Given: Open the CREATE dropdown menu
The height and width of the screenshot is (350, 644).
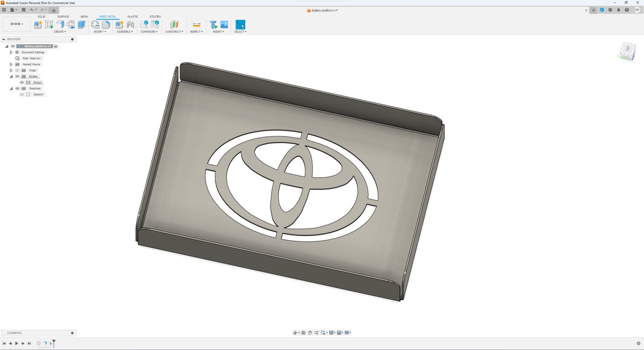Looking at the screenshot, I should pyautogui.click(x=60, y=32).
